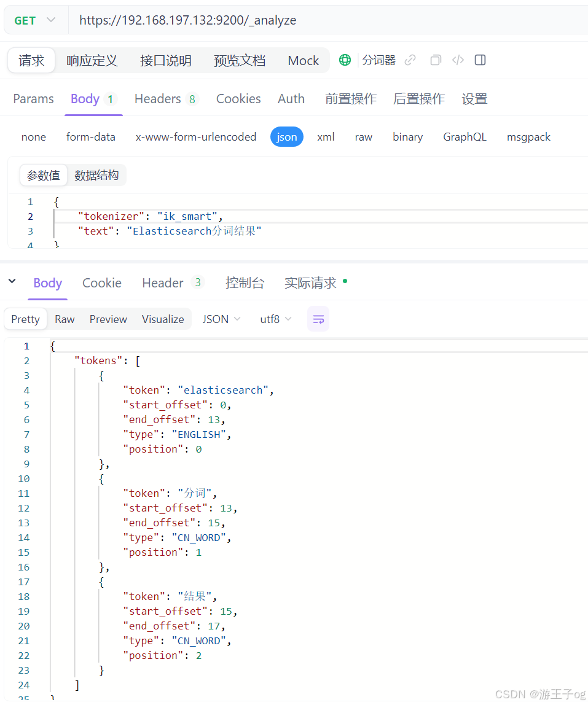Send the request with GET method label
Viewport: 588px width, 705px height.
pos(26,20)
